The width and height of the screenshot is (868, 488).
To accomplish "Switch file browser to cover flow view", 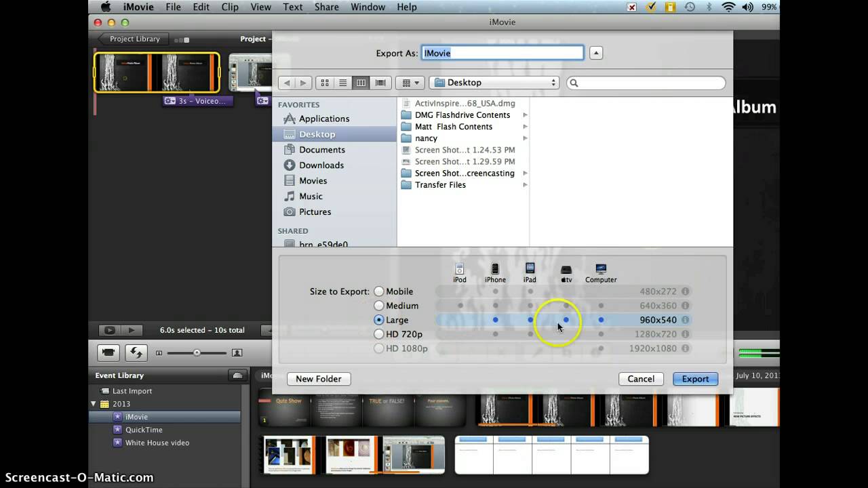I will (x=380, y=83).
